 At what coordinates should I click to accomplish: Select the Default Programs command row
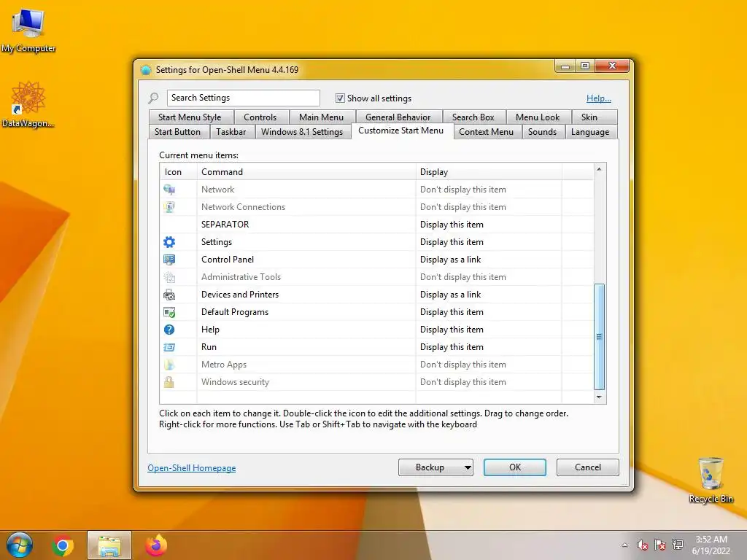pyautogui.click(x=376, y=312)
